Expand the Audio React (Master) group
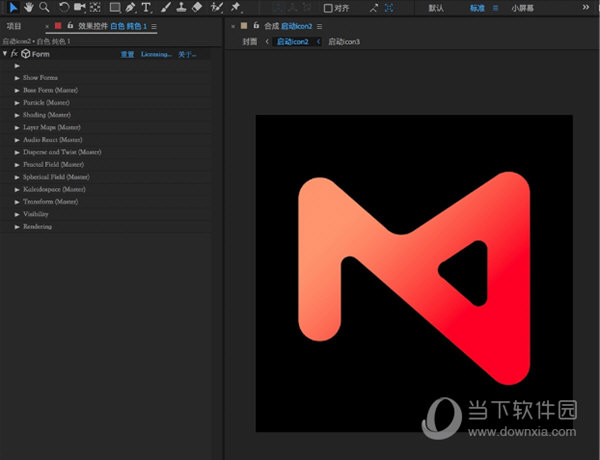600x460 pixels. point(17,140)
